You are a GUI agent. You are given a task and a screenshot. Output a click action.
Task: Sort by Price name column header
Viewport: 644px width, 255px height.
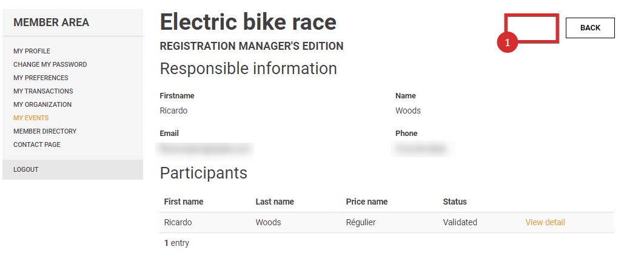[367, 202]
